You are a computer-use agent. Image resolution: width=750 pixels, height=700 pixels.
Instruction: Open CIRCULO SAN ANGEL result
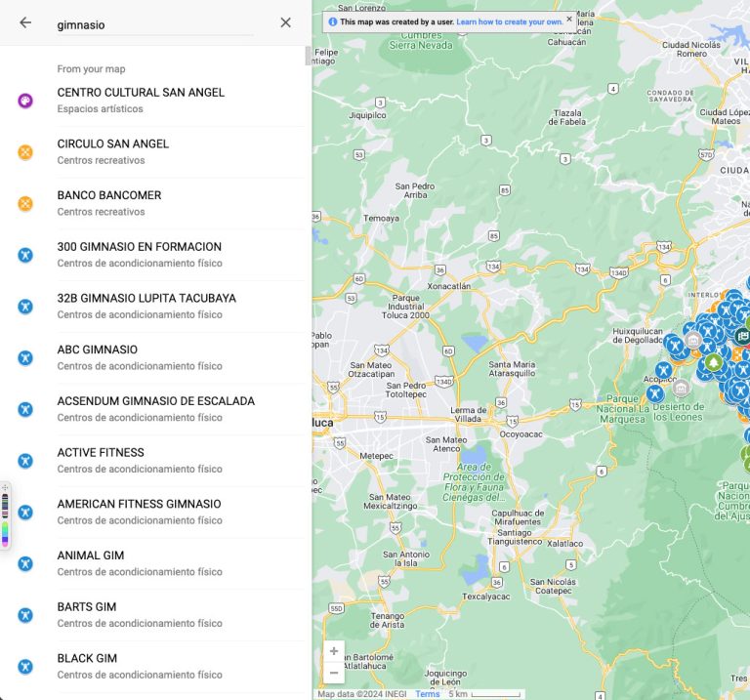tap(153, 152)
